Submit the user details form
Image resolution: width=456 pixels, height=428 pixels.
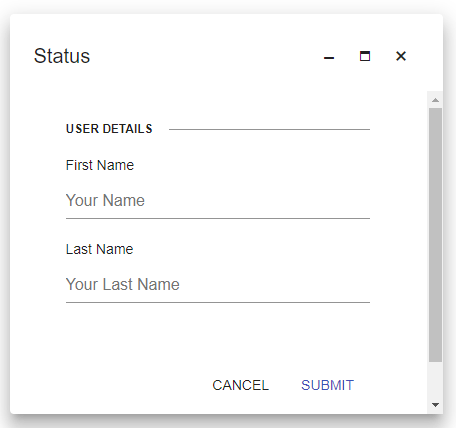click(327, 385)
